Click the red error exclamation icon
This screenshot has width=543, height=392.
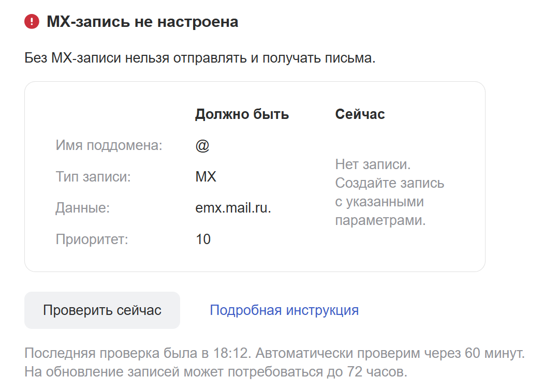tap(32, 22)
